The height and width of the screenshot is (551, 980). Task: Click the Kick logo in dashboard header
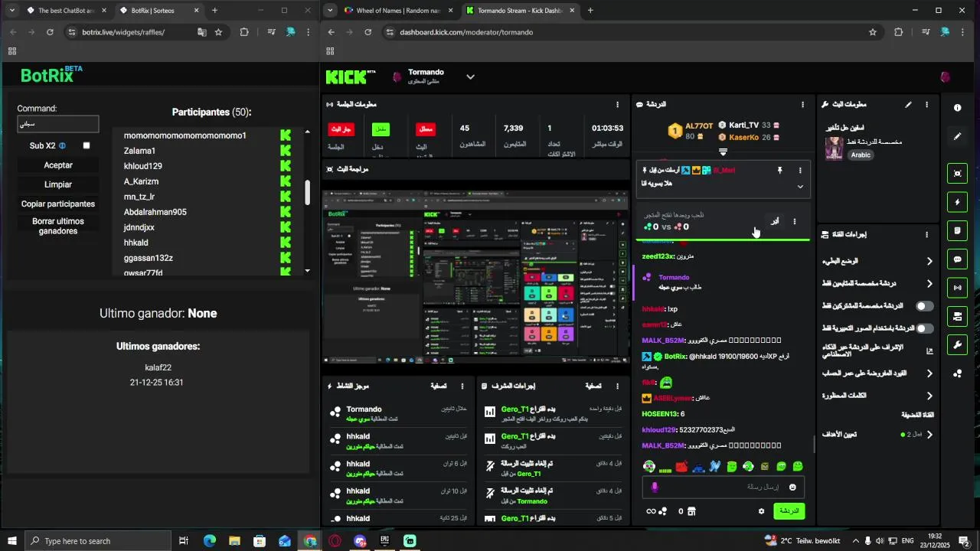pyautogui.click(x=350, y=77)
